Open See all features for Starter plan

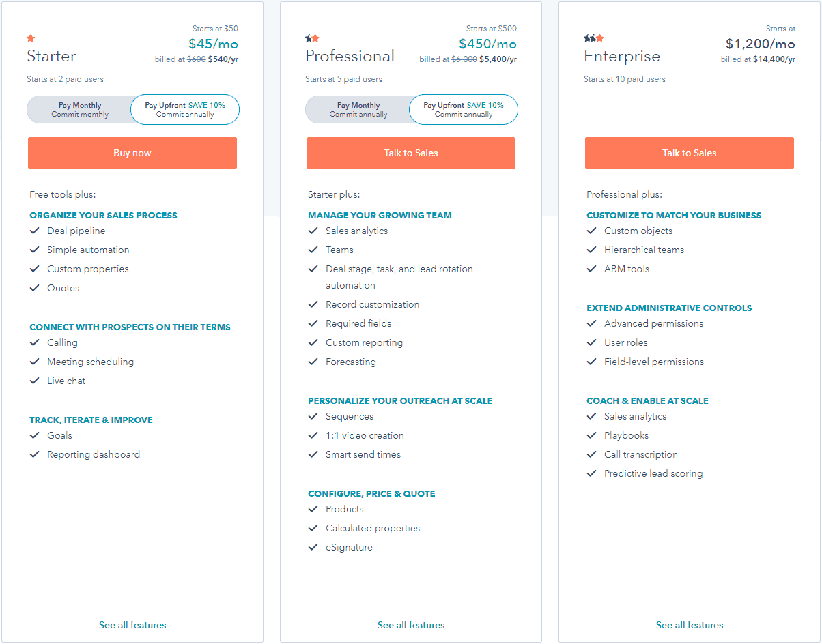pyautogui.click(x=132, y=625)
